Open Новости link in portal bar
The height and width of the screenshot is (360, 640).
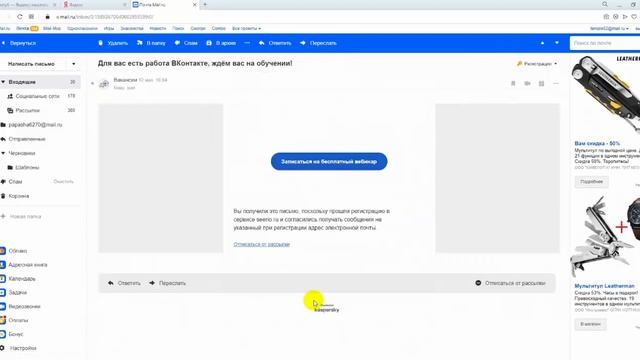click(158, 29)
